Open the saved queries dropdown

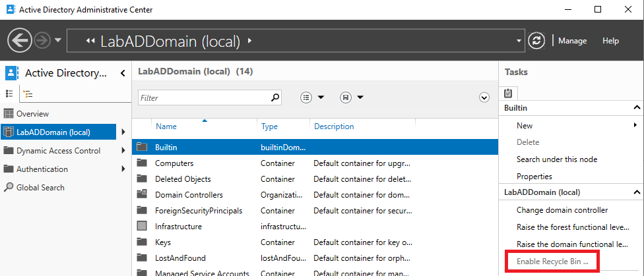(x=352, y=97)
